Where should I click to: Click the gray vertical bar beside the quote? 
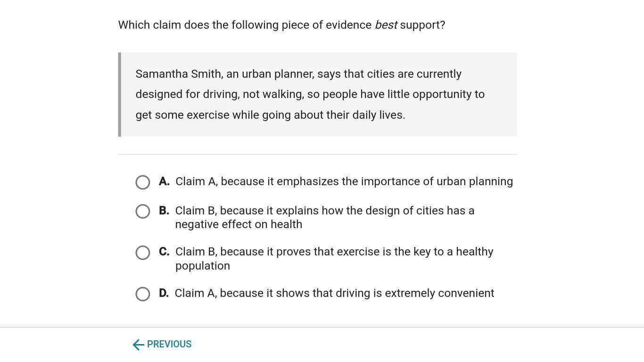[x=120, y=94]
